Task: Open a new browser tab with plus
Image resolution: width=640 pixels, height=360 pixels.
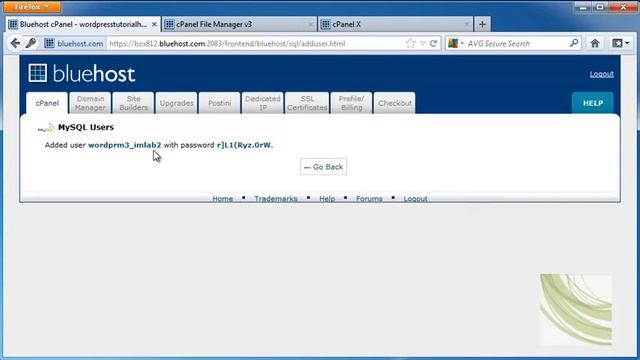Action: 482,24
